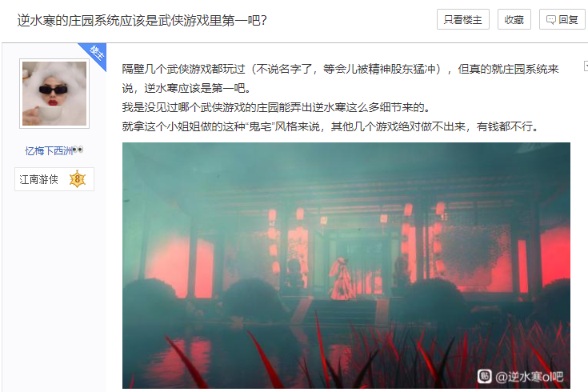Open the profile of user 忆梅下西洲

click(48, 150)
